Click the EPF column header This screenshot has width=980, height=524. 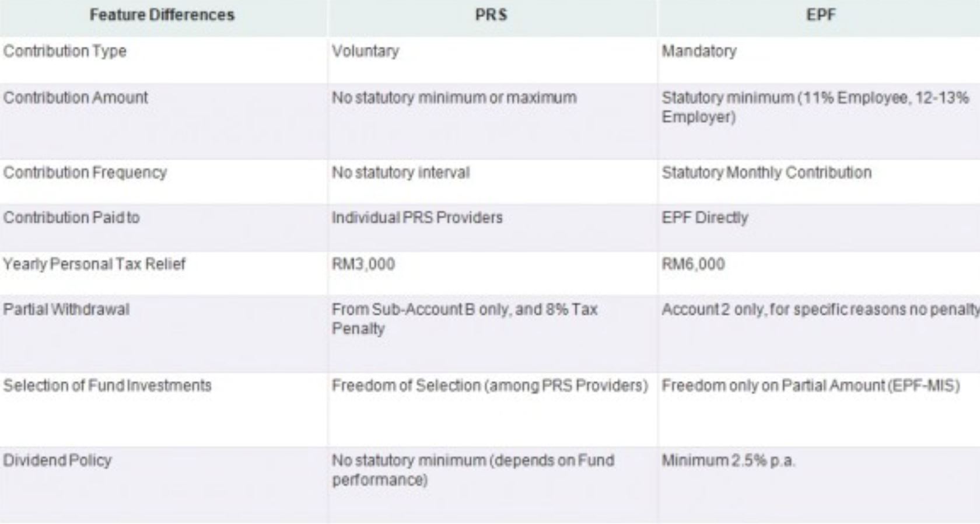(820, 15)
